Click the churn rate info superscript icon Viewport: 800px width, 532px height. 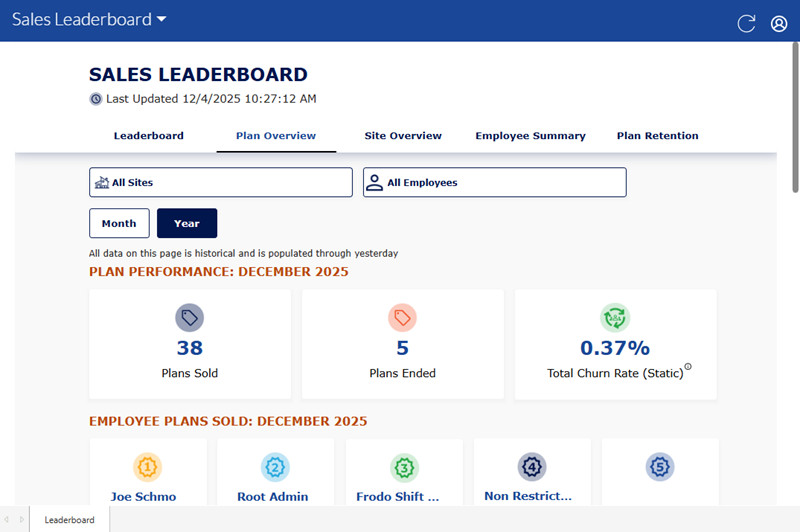[688, 367]
